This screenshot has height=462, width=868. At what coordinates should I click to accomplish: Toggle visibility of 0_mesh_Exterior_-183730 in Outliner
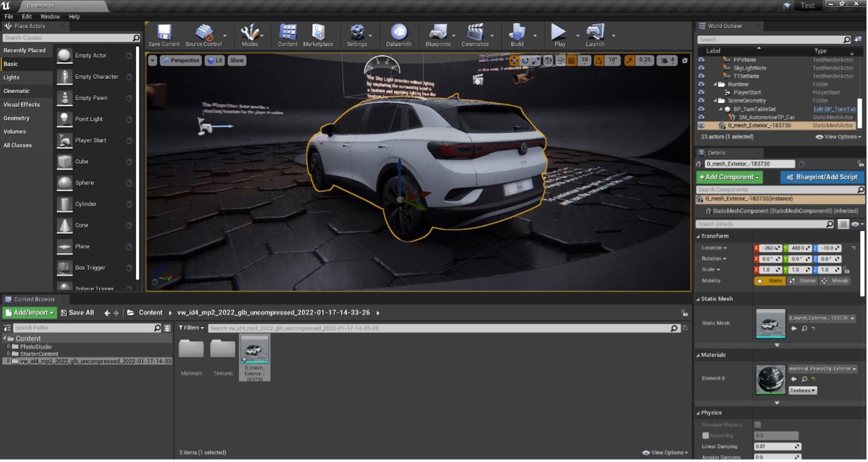[701, 125]
